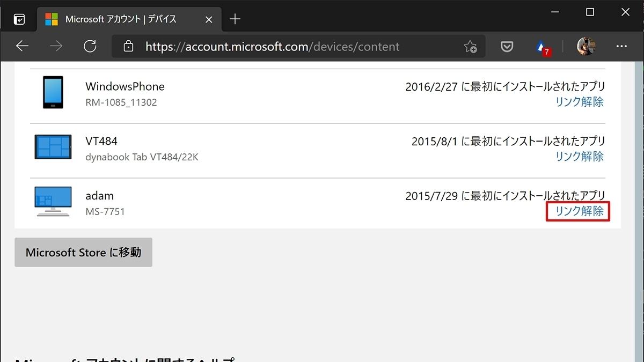Add this page to favorites
The height and width of the screenshot is (362, 644).
point(470,47)
